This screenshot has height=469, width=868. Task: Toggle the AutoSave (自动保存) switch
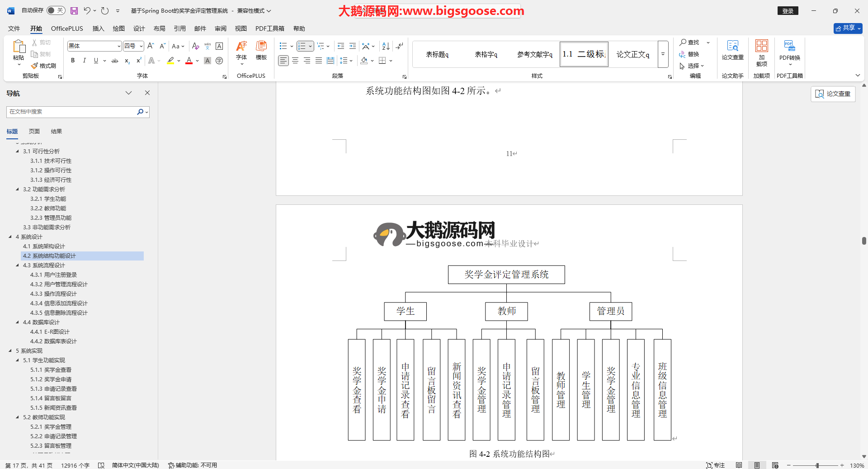pyautogui.click(x=56, y=10)
